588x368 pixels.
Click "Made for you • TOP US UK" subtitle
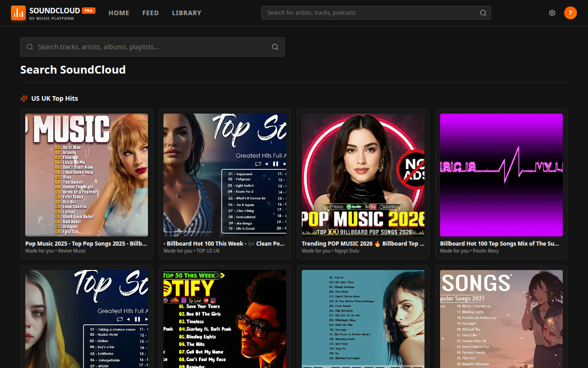pyautogui.click(x=192, y=251)
